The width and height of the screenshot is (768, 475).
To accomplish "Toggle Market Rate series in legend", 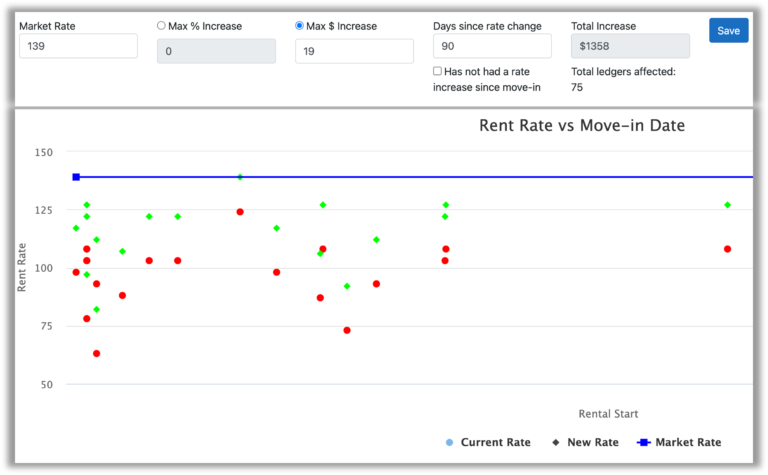I will 679,442.
